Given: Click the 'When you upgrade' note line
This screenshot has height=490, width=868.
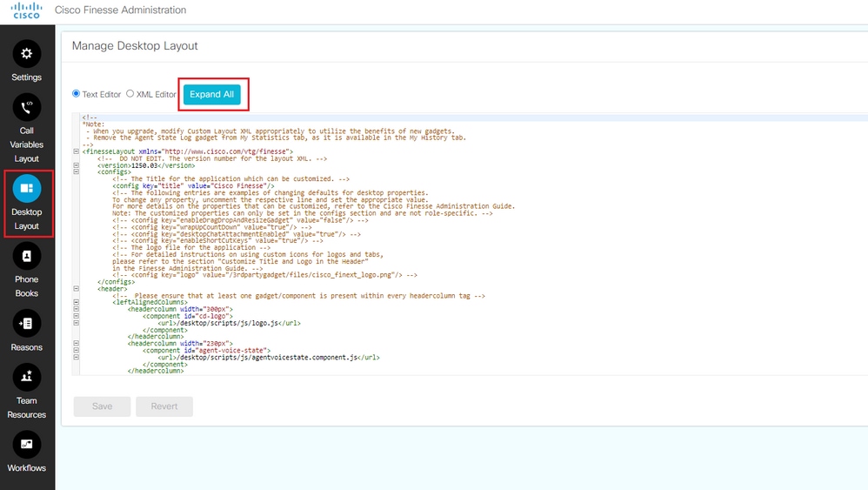Looking at the screenshot, I should click(x=270, y=131).
